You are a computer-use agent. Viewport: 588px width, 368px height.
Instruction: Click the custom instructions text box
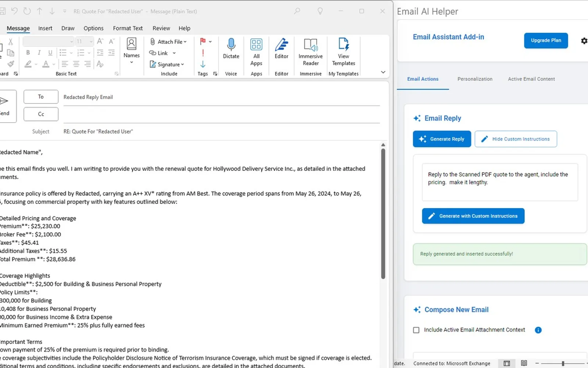500,182
